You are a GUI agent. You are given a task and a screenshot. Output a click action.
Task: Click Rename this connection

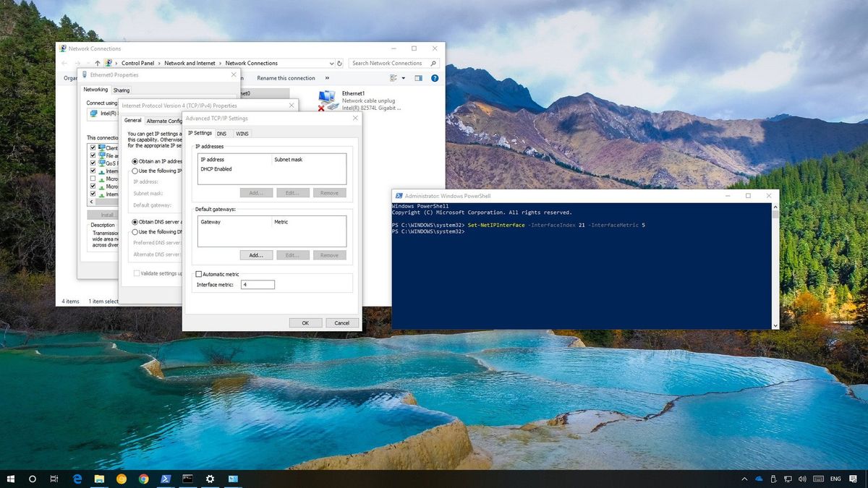(x=286, y=78)
